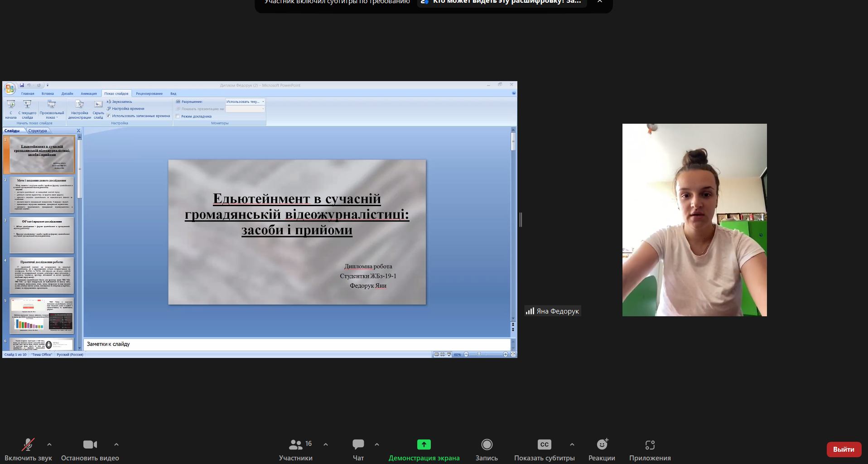This screenshot has height=464, width=868.
Task: Expand audio options arrow next to Включить звук
Action: (x=49, y=445)
